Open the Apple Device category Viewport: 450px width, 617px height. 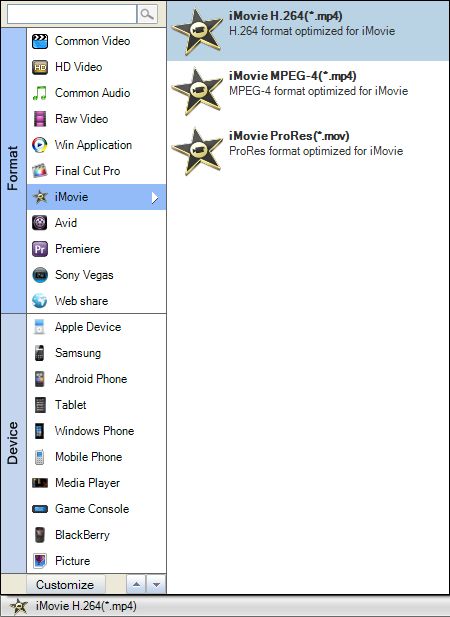click(x=96, y=327)
